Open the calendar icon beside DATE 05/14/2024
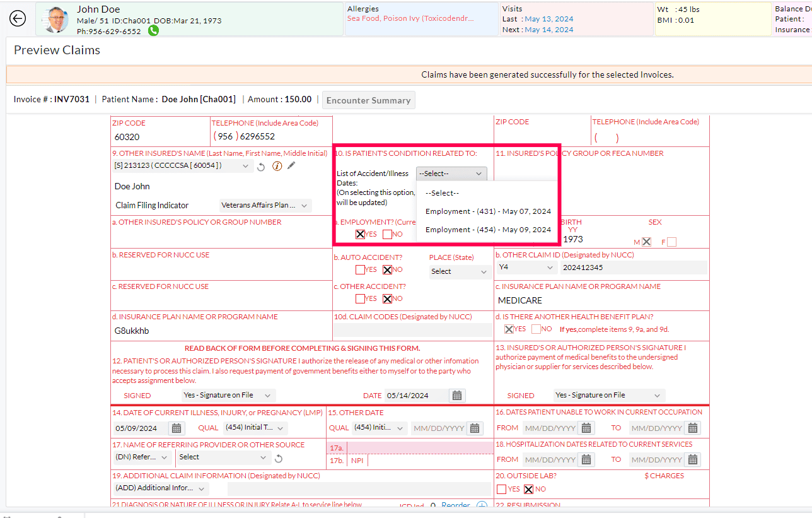The width and height of the screenshot is (812, 518). pos(456,395)
